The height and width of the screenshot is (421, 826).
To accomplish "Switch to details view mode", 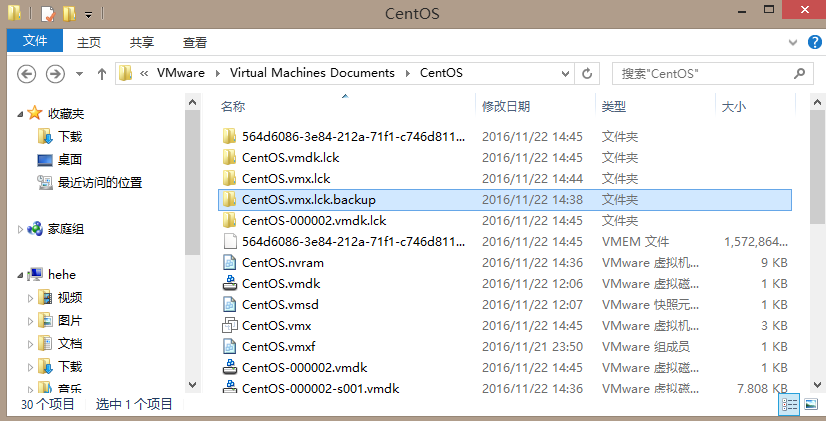I will coord(789,404).
